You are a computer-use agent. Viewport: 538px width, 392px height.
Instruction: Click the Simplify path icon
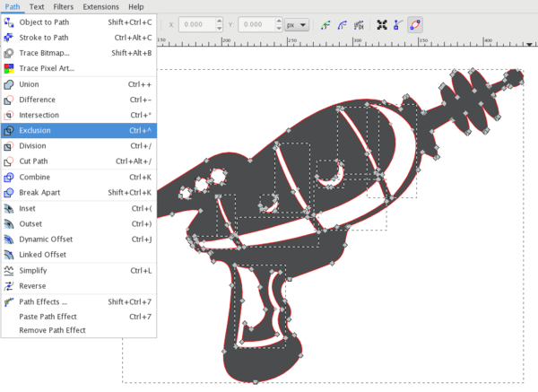click(9, 270)
